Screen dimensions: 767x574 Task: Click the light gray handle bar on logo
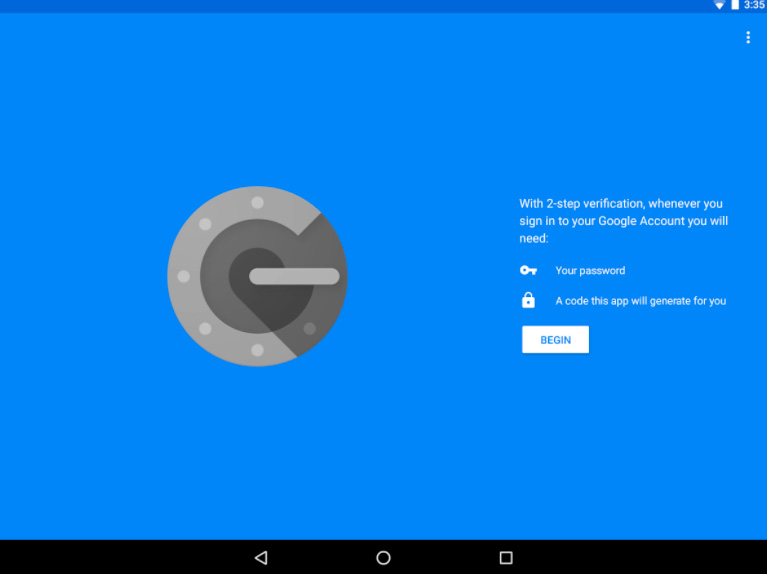pos(294,277)
